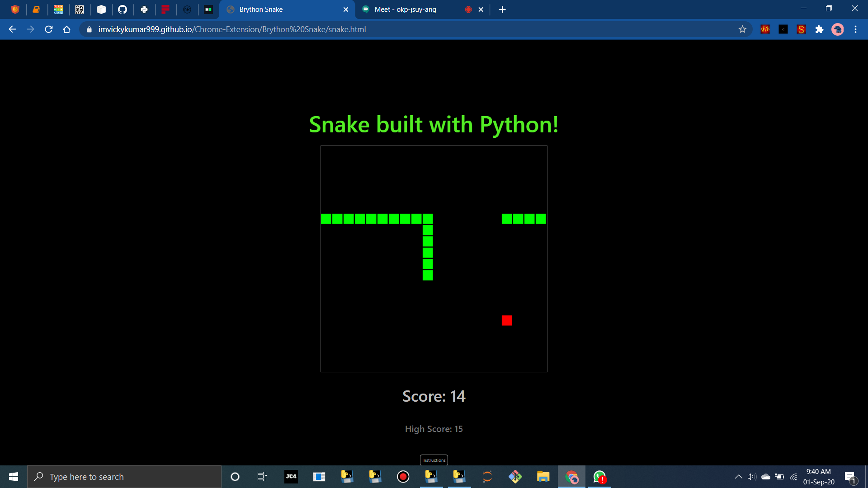
Task: Open the pinned Tinkercad tab
Action: (58, 9)
